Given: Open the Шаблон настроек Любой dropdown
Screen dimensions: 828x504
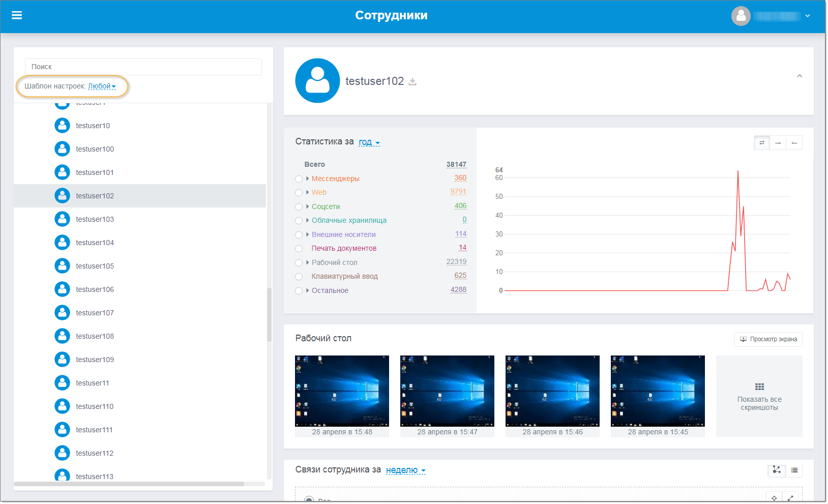Looking at the screenshot, I should coord(102,86).
